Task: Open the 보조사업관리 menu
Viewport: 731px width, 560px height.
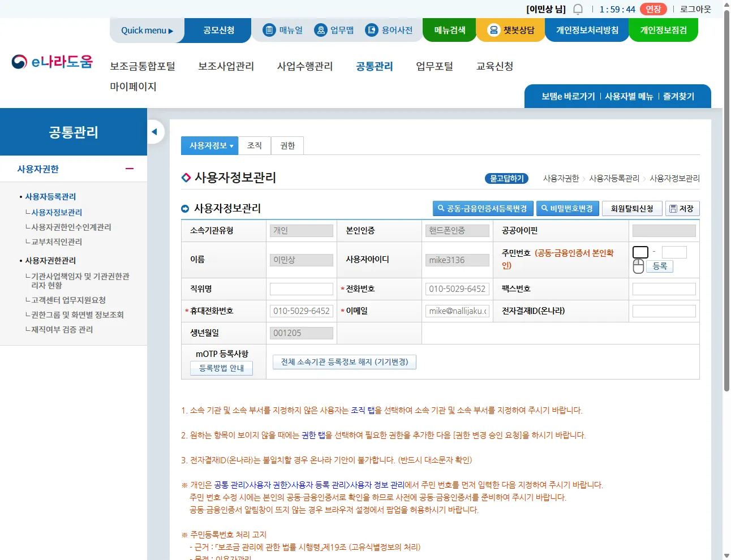Action: (226, 66)
